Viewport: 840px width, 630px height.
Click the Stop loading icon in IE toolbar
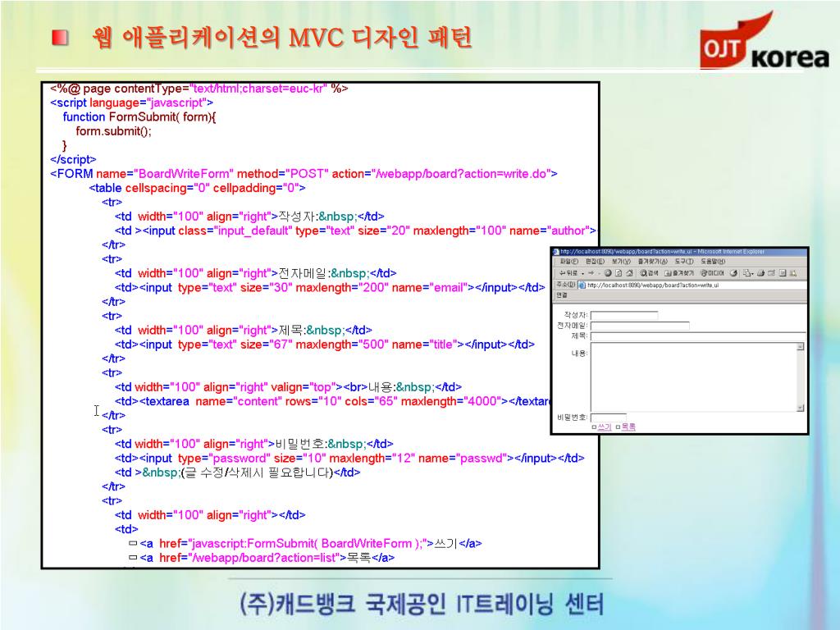[608, 272]
